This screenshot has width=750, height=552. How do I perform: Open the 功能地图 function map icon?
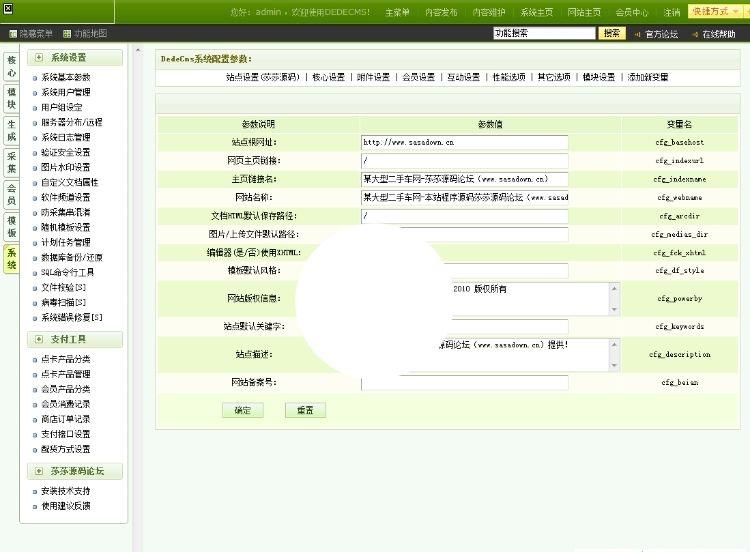(67, 33)
